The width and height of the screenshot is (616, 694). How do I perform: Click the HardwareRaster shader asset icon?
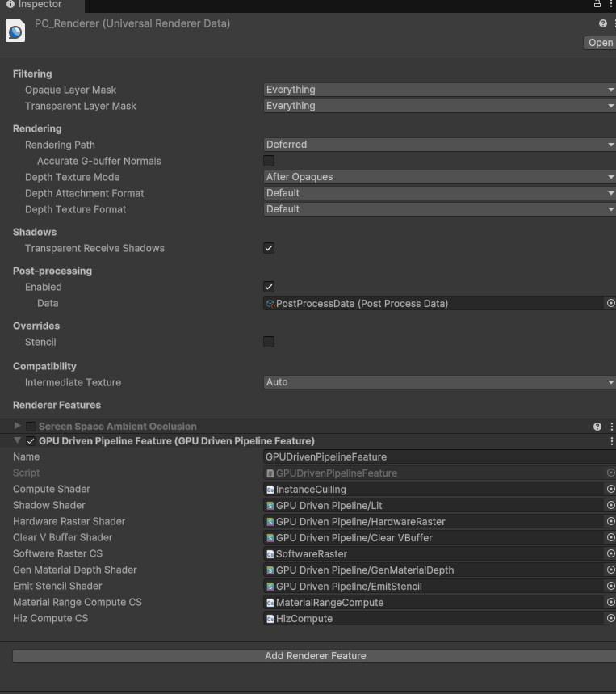click(x=270, y=522)
